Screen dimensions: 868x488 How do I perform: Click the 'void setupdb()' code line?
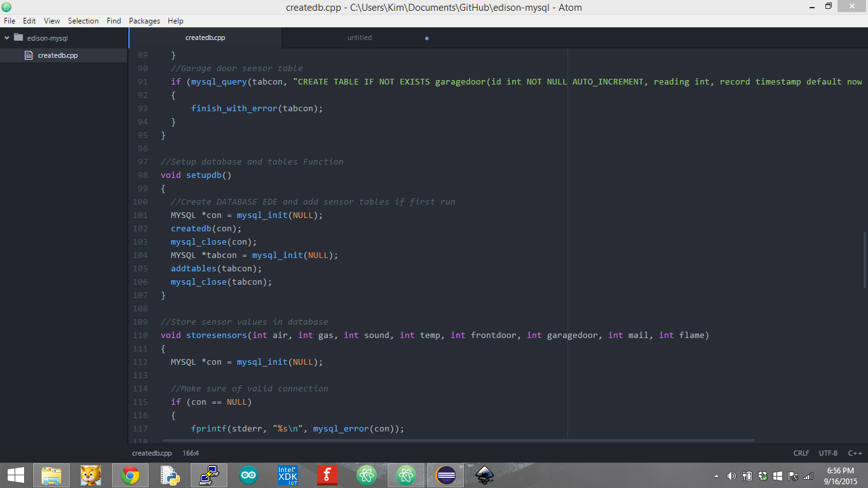coord(196,175)
